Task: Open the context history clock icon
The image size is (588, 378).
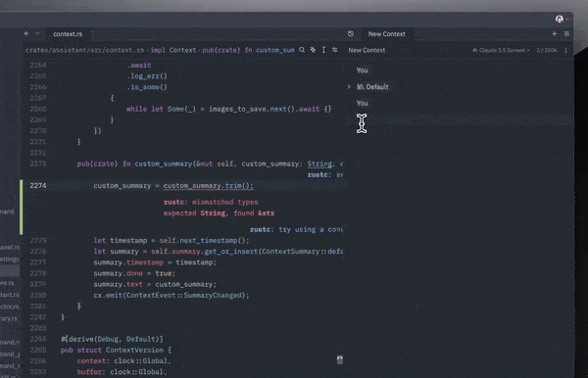Action: point(351,33)
